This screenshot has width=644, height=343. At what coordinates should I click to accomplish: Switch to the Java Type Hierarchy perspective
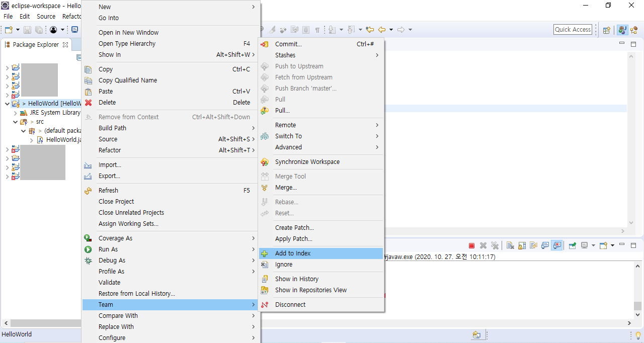634,30
